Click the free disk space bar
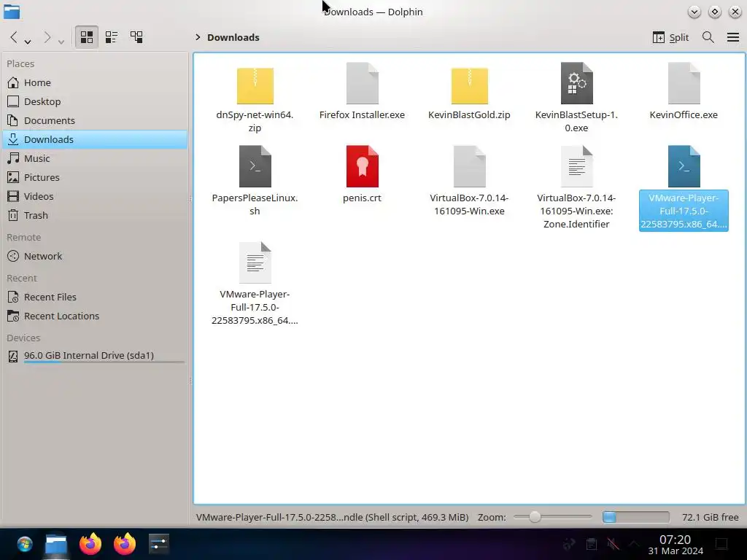This screenshot has height=560, width=747. 635,517
